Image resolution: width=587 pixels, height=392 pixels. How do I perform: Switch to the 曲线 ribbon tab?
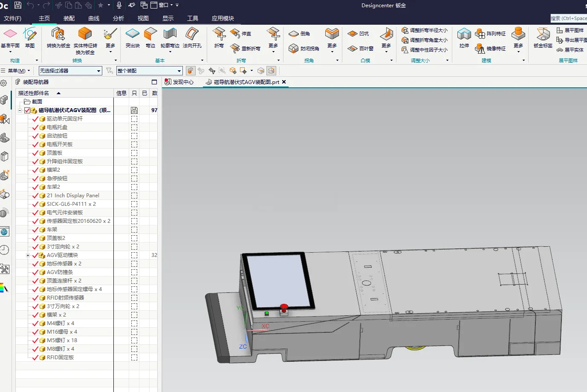[x=94, y=18]
